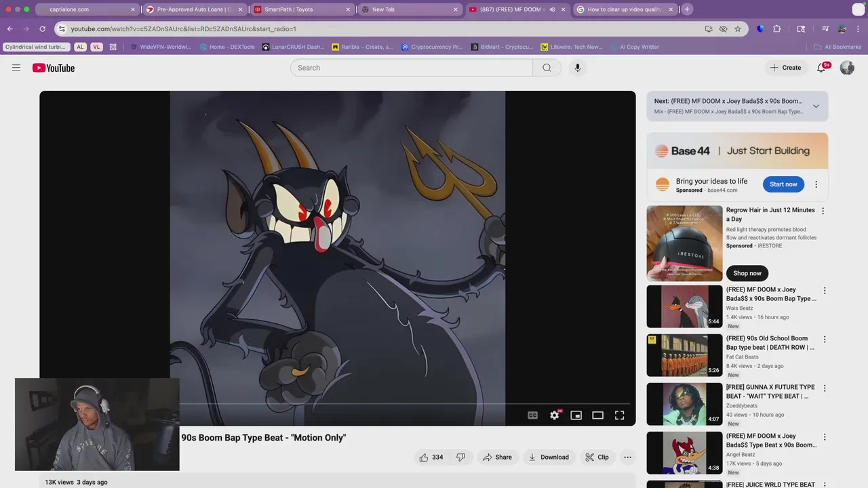Enable miniplayer mode in player

click(576, 415)
